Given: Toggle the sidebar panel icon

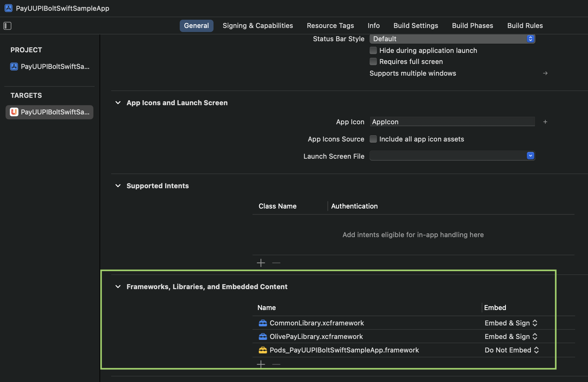Looking at the screenshot, I should 7,26.
